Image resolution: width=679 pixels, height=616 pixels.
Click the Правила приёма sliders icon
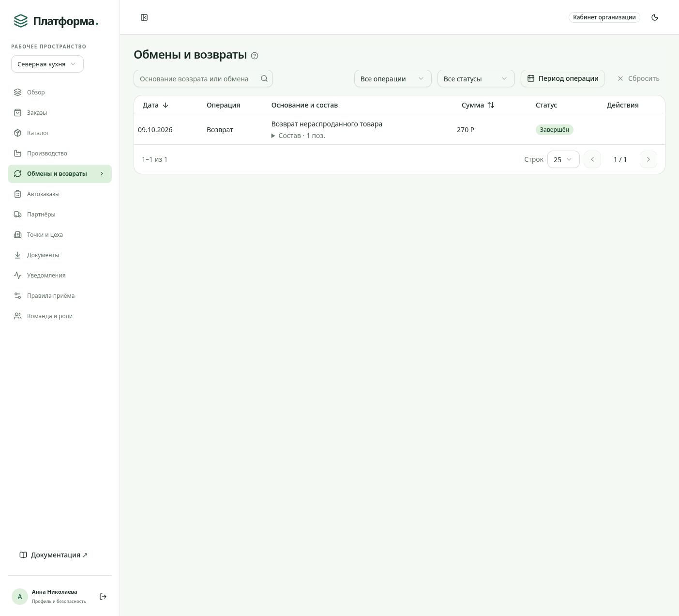(18, 296)
